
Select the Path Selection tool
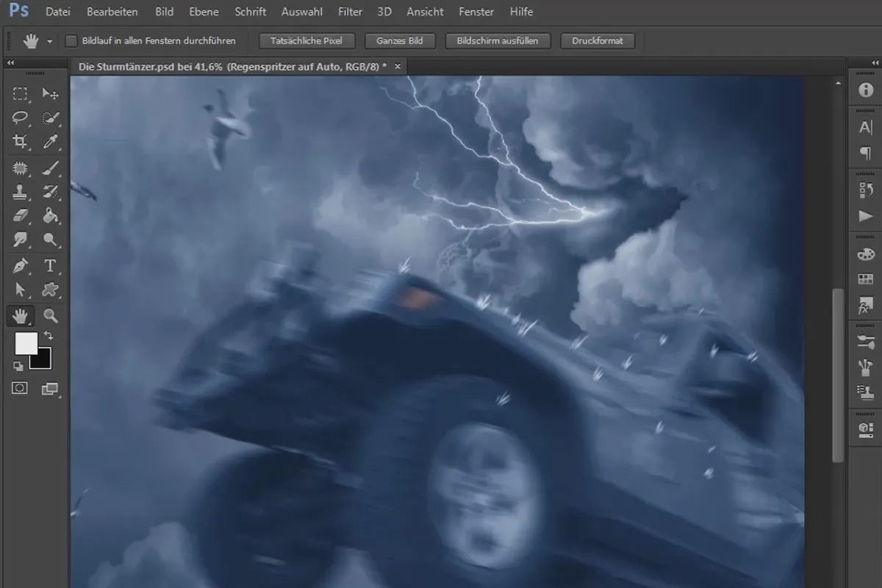(21, 290)
